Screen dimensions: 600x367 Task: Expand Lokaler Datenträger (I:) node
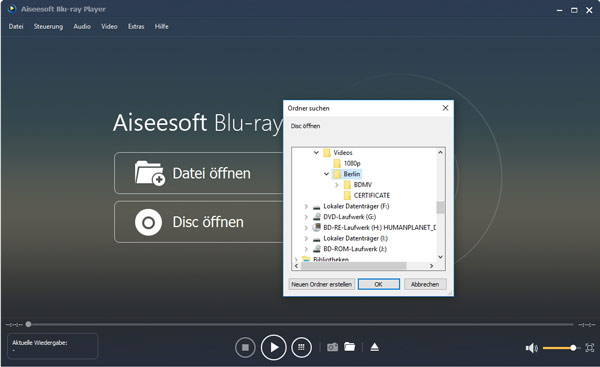coord(306,238)
